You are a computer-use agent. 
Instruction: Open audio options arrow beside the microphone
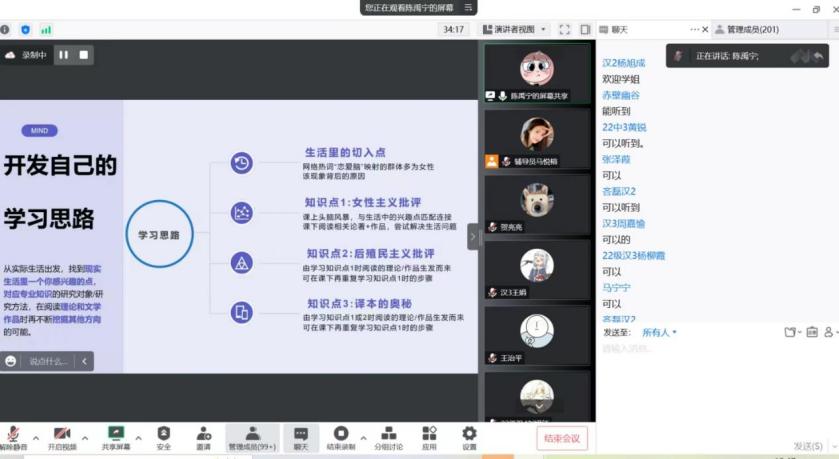(x=36, y=438)
